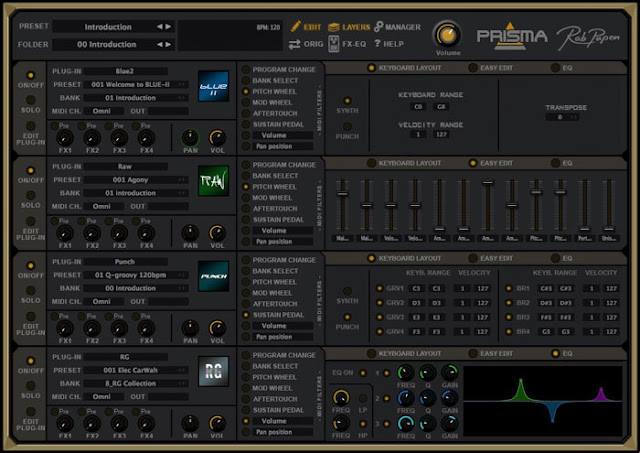Open Raw preset list 001 Agony
The image size is (640, 453).
tap(136, 180)
